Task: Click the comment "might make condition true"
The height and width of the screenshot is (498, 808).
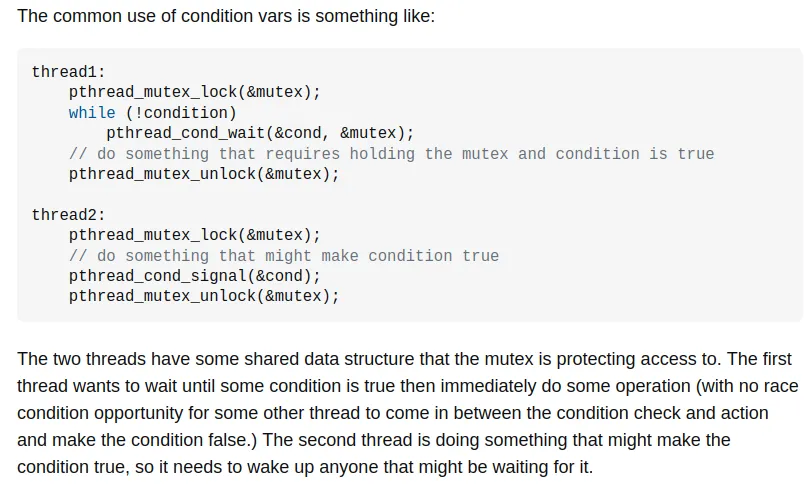Action: (x=283, y=256)
